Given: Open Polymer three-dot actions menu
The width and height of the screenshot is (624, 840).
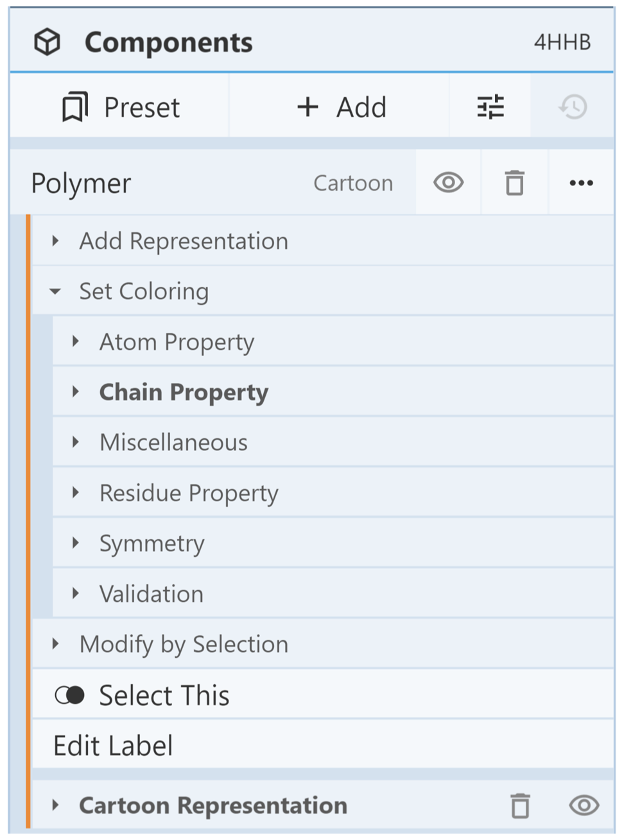Looking at the screenshot, I should [581, 183].
